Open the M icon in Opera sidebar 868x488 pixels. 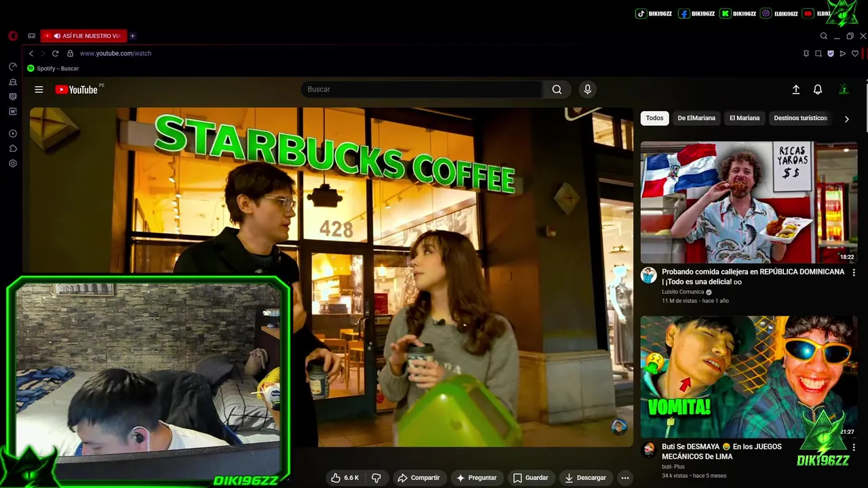click(12, 111)
